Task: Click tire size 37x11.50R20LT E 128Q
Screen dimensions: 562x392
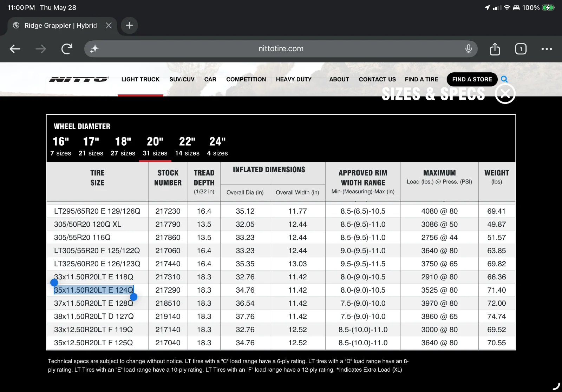Action: pos(94,303)
